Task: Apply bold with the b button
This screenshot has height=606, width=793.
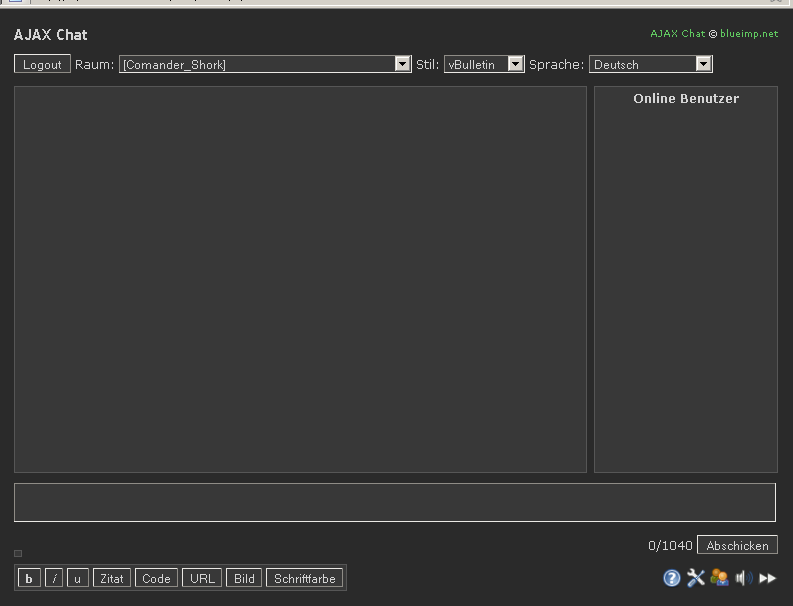Action: coord(29,578)
